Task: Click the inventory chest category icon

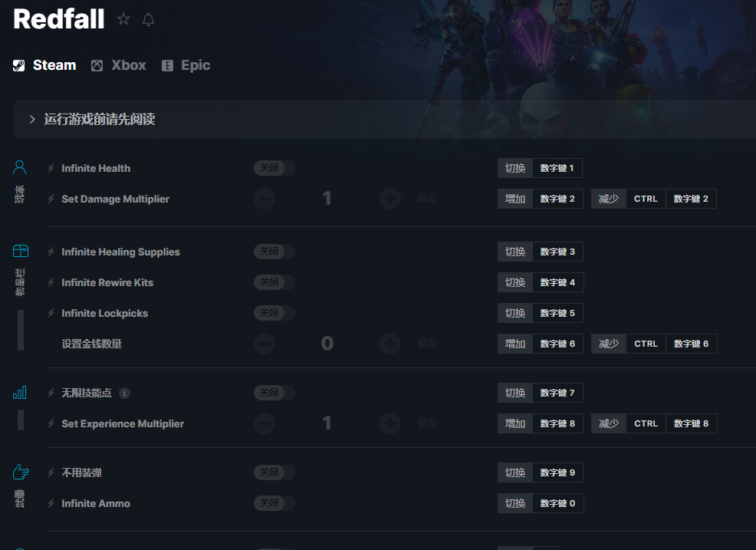Action: (x=21, y=251)
